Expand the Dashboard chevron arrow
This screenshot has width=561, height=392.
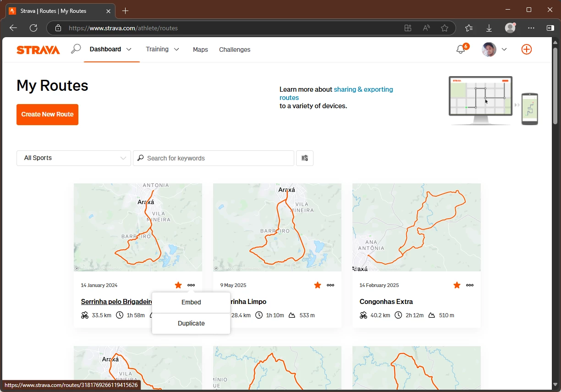129,50
